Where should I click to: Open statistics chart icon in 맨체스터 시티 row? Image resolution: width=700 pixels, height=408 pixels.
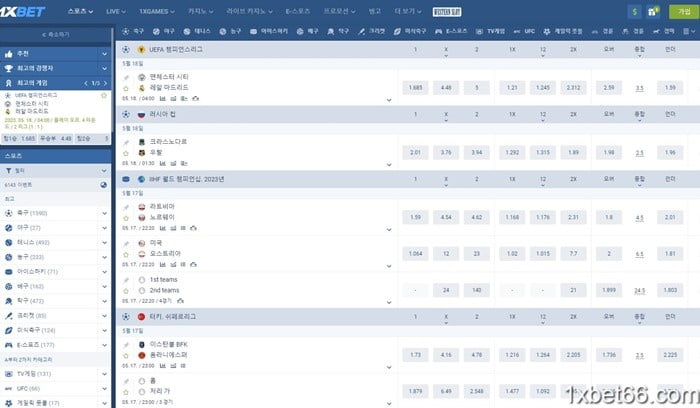(x=162, y=99)
